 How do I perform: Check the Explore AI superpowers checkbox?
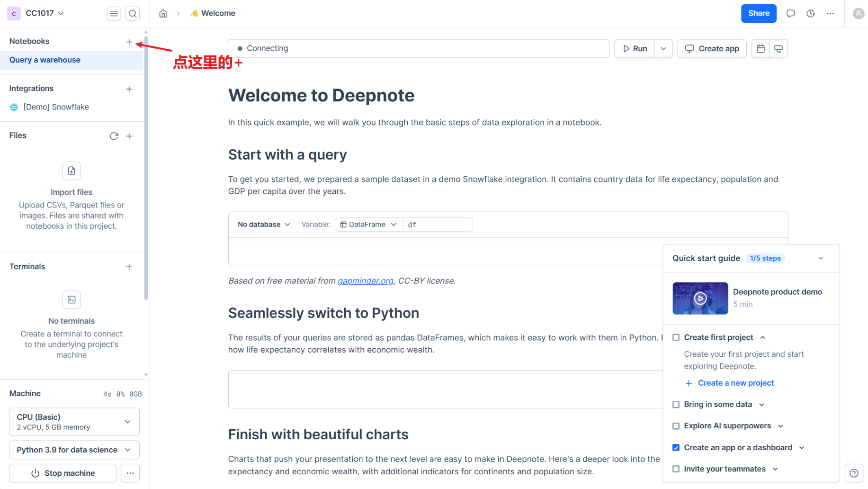(x=676, y=426)
